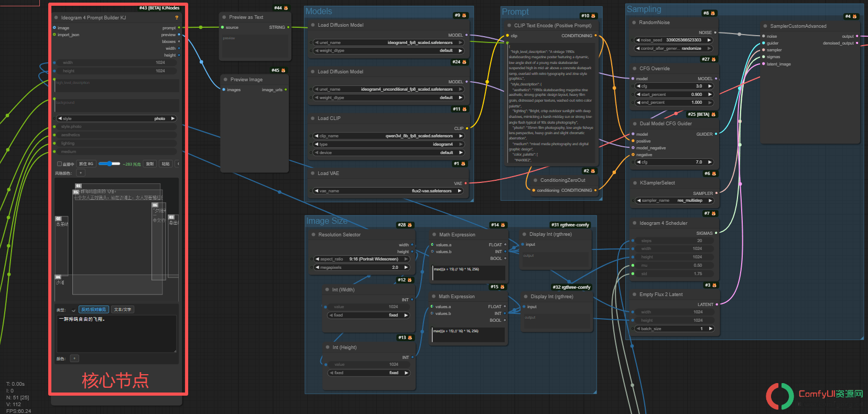Open control_after_generate randomize dropdown
Screen dimensions: 868x414
674,48
